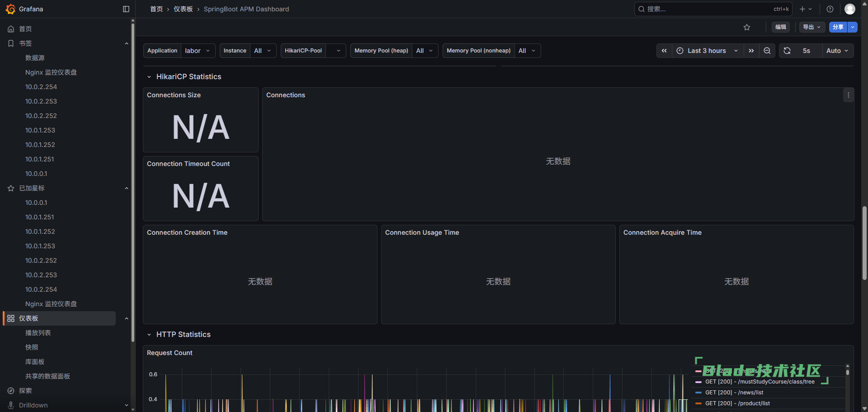Click the 编辑 button
The width and height of the screenshot is (868, 412).
(781, 27)
